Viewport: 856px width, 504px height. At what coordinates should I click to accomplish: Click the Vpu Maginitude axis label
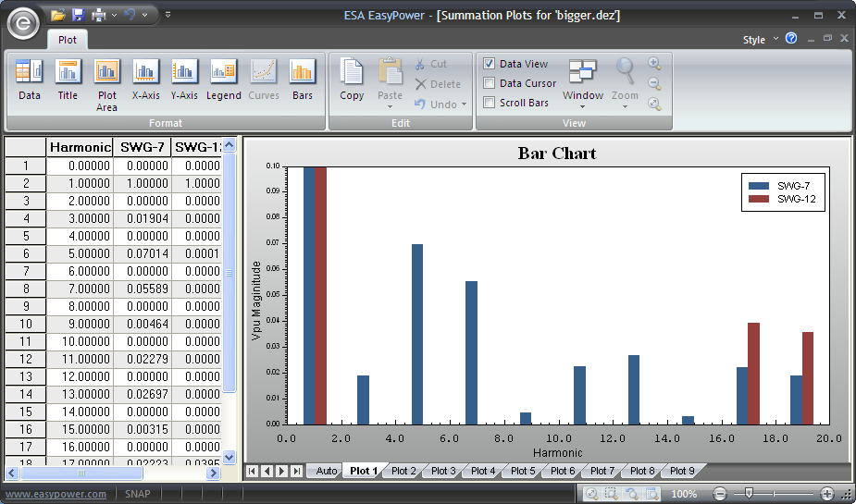click(x=256, y=301)
